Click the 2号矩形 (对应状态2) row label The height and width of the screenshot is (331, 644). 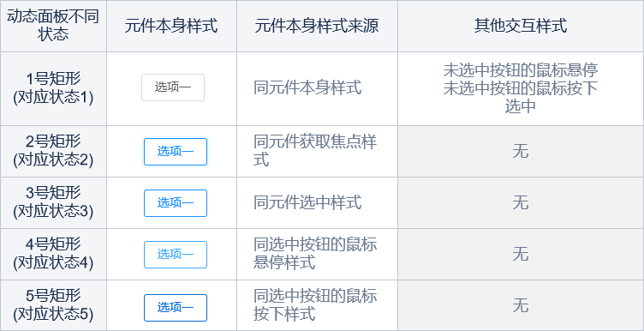coord(53,151)
